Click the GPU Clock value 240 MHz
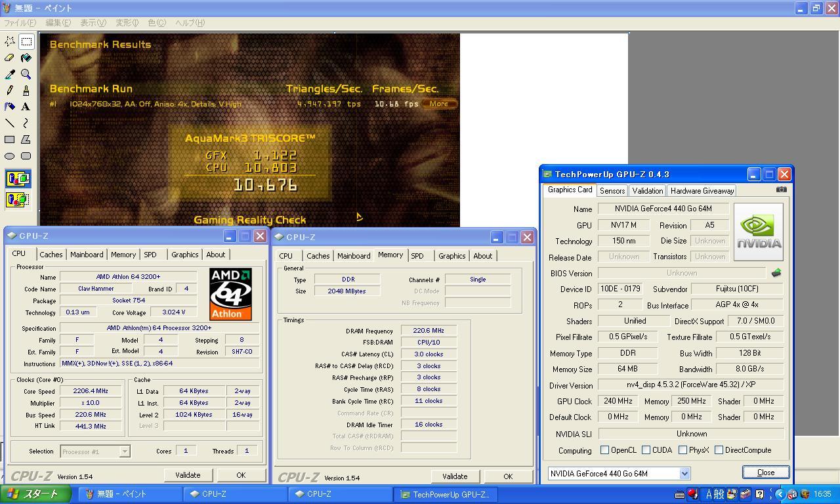840x504 pixels. pyautogui.click(x=618, y=401)
